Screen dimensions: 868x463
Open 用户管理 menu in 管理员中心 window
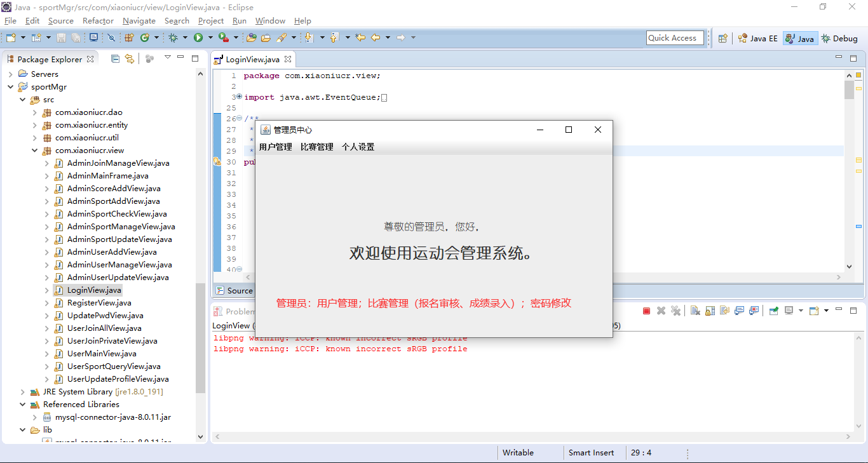click(x=275, y=147)
